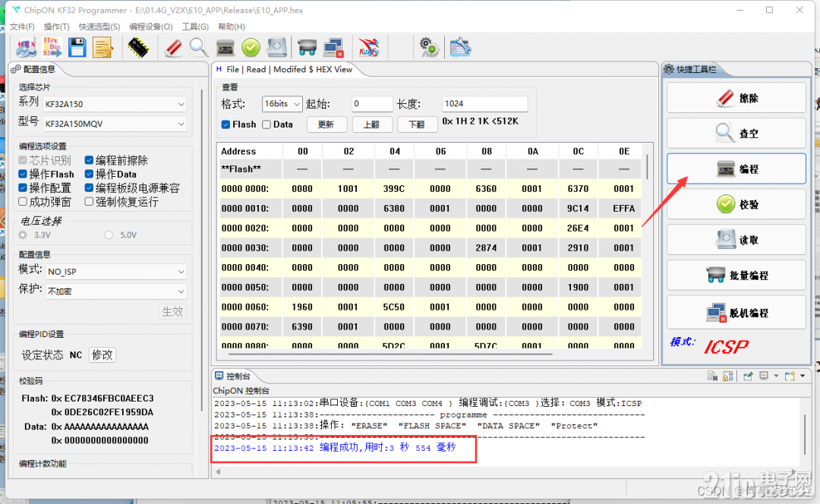The height and width of the screenshot is (504, 820).
Task: Click the magnifier blank-check toolbar icon
Action: tap(199, 48)
